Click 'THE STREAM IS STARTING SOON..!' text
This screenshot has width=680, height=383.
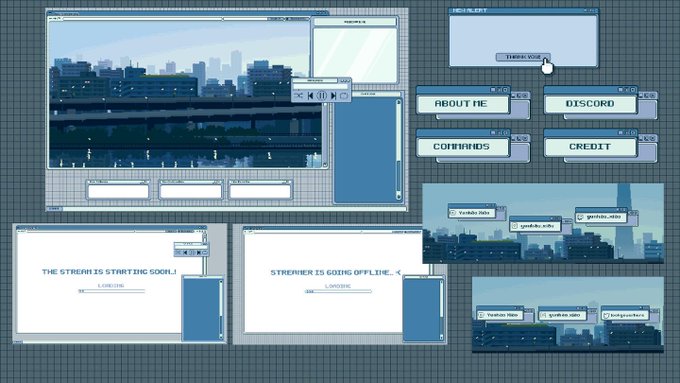109,272
